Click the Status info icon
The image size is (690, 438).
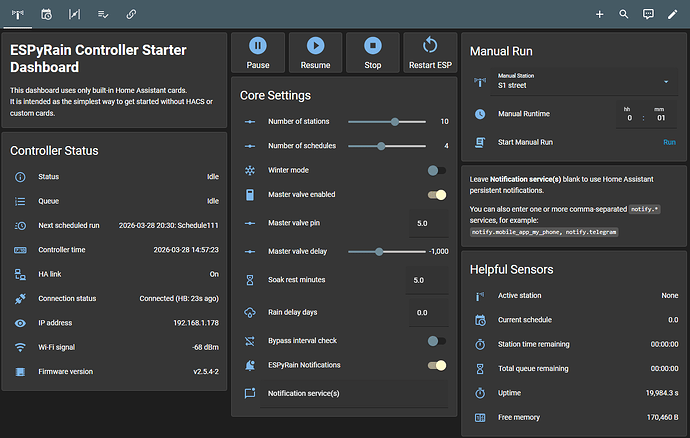pyautogui.click(x=20, y=177)
